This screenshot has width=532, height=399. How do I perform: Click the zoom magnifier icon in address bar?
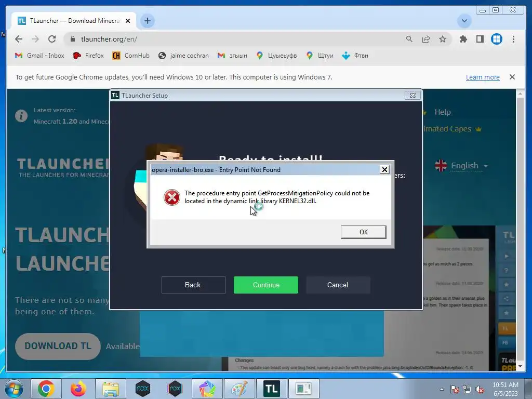pyautogui.click(x=409, y=39)
